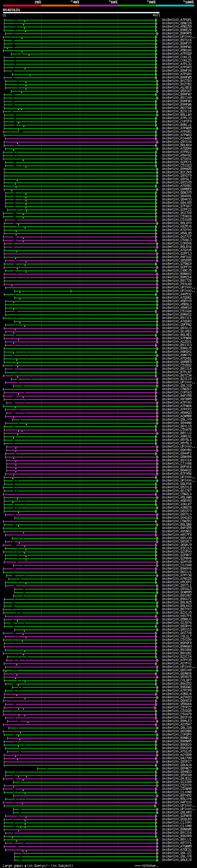Select the UniRef100_Q9LIG9 label
Viewport: 197px width, 868px height.
176,386
